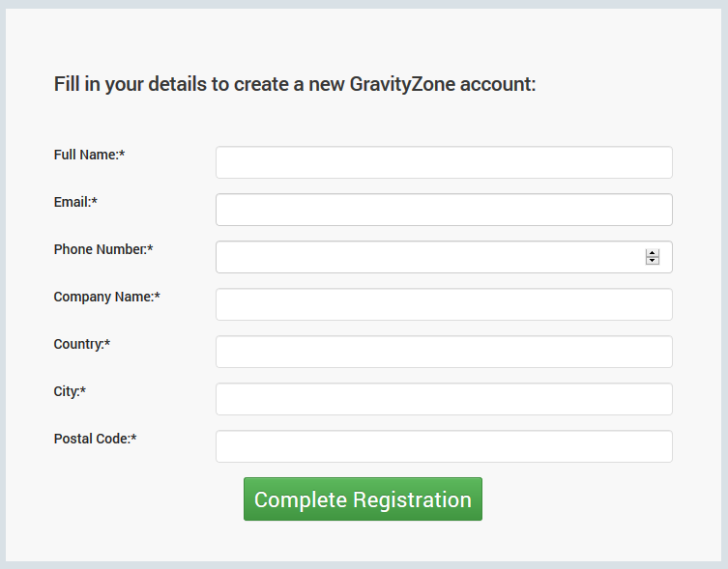The image size is (728, 569).
Task: Click the GravityZone account heading text
Action: pos(295,84)
